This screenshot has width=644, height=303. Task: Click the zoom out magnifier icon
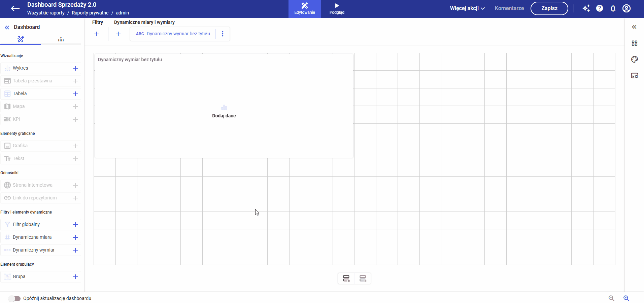click(611, 298)
